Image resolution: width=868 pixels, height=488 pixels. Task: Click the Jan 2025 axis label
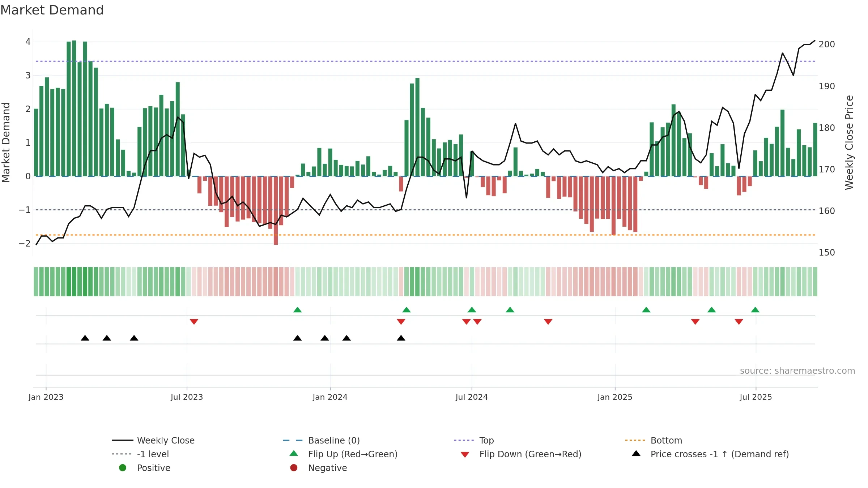point(615,397)
